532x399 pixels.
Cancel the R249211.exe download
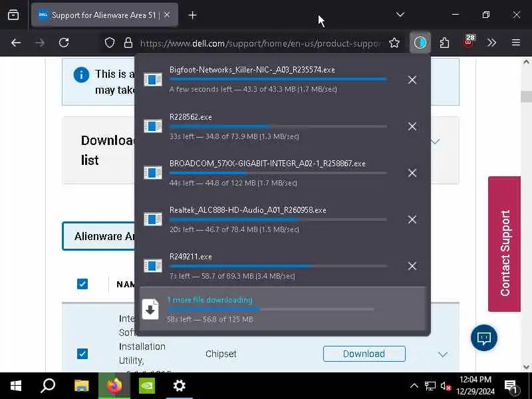(x=412, y=265)
